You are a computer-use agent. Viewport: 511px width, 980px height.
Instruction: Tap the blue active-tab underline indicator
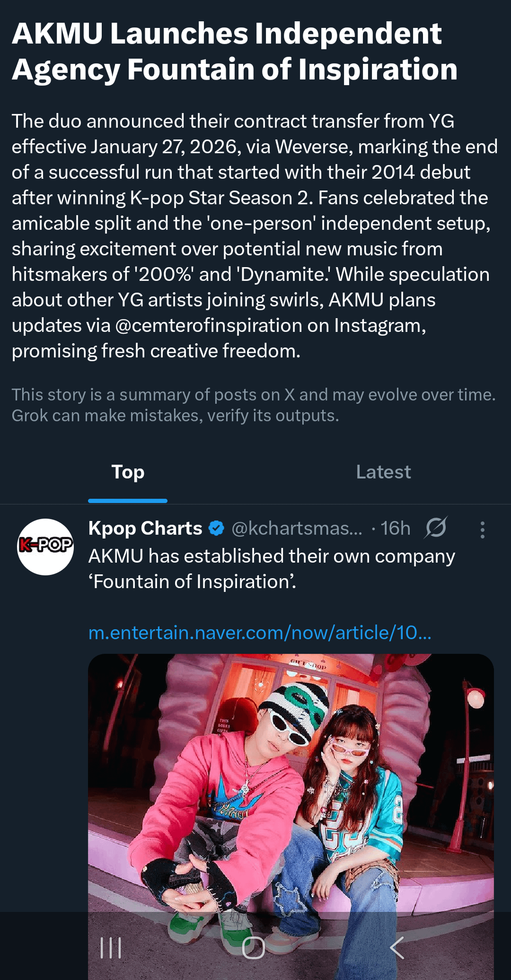[128, 501]
